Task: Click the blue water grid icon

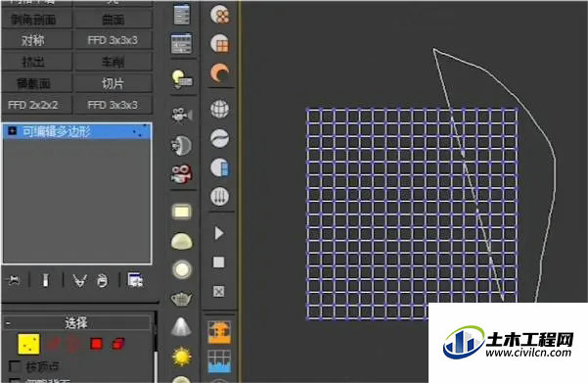Action: [219, 361]
